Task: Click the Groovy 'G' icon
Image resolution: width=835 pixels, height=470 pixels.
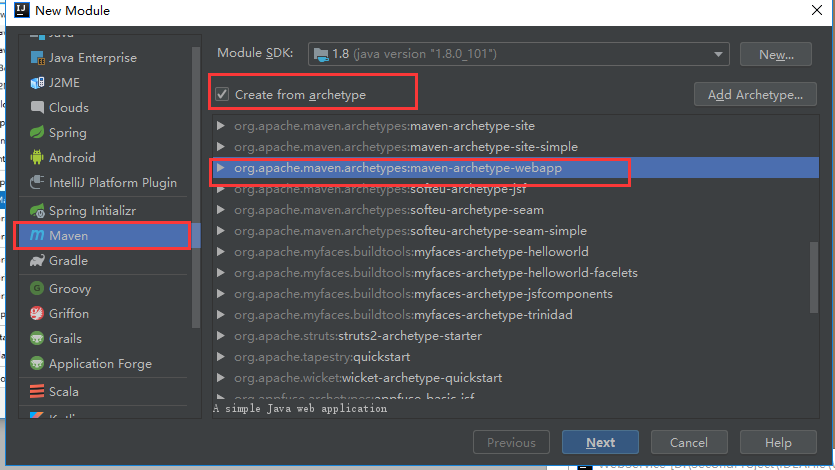Action: [x=37, y=288]
